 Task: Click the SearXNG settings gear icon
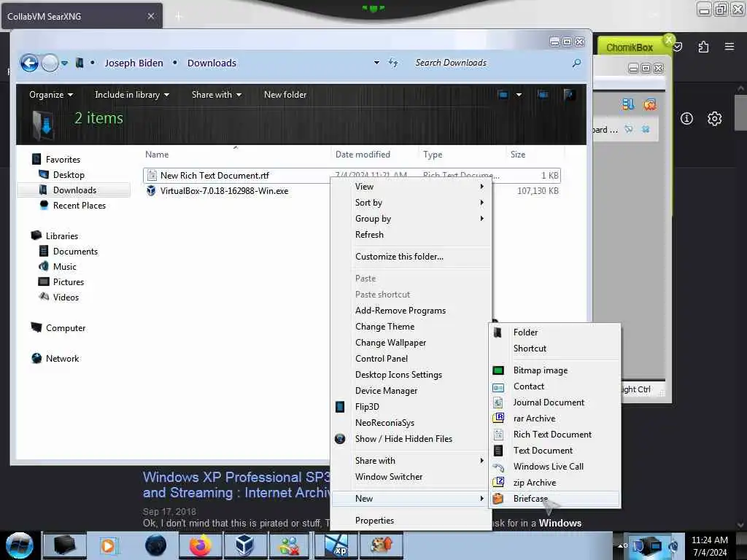pyautogui.click(x=714, y=119)
